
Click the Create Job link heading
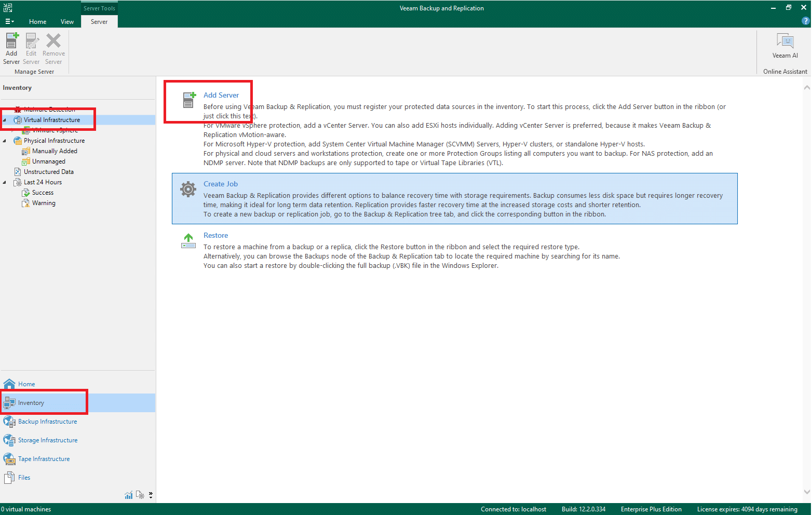(x=221, y=184)
